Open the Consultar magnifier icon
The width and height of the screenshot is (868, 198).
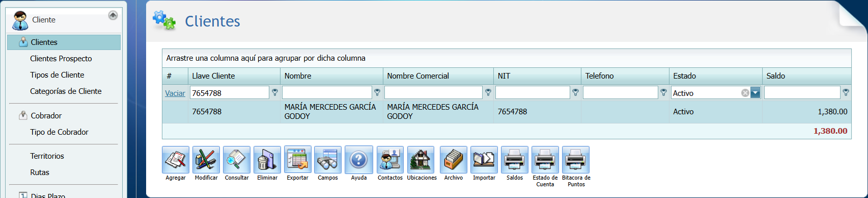[237, 160]
